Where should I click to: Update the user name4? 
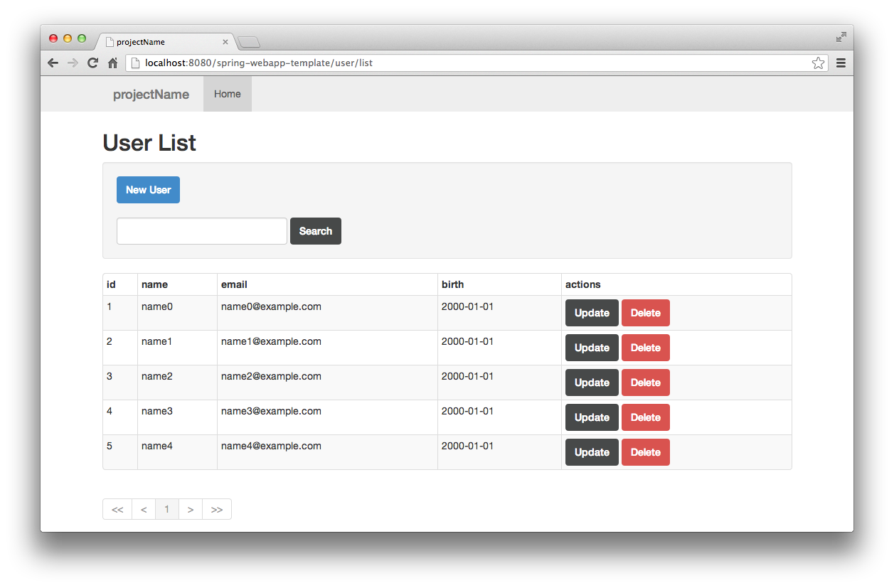click(x=592, y=452)
